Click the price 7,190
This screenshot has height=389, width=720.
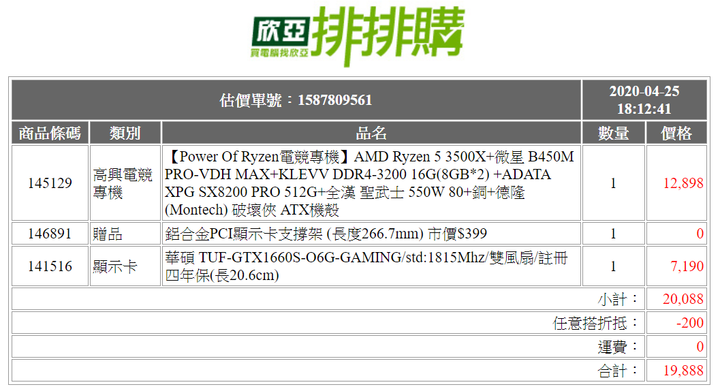(x=687, y=266)
